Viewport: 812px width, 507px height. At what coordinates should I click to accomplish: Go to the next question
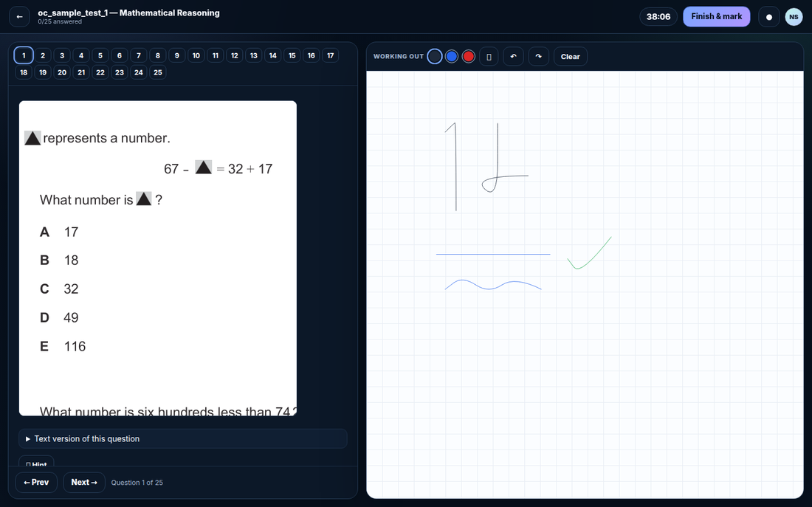(84, 482)
